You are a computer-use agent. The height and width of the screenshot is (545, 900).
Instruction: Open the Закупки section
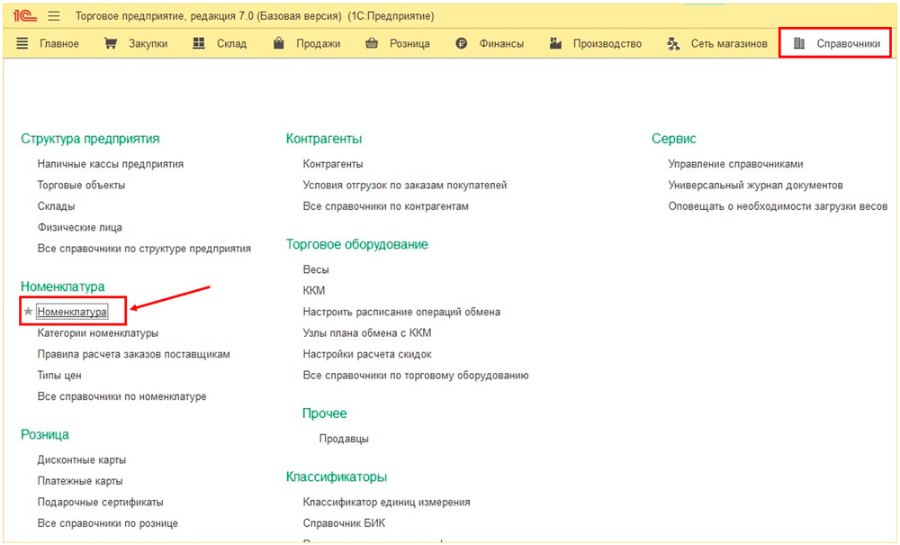pyautogui.click(x=148, y=44)
